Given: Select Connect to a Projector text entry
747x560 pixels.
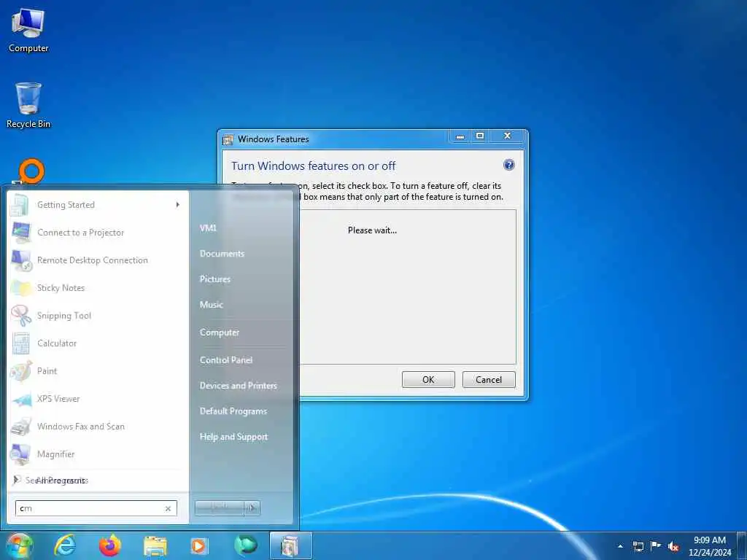Looking at the screenshot, I should tap(80, 233).
